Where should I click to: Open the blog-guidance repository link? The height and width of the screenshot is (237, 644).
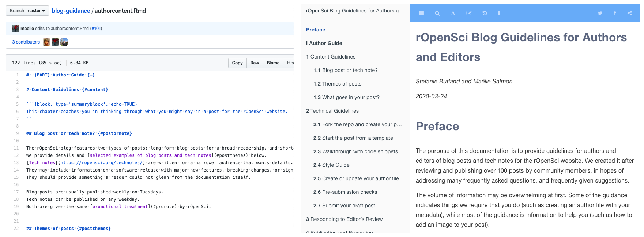71,11
